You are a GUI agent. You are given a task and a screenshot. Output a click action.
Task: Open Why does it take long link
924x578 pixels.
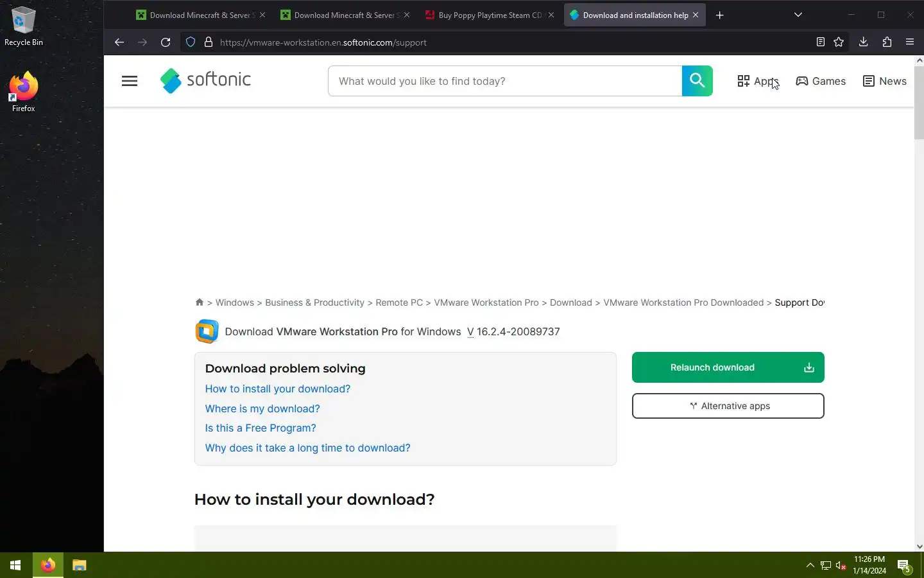(307, 448)
